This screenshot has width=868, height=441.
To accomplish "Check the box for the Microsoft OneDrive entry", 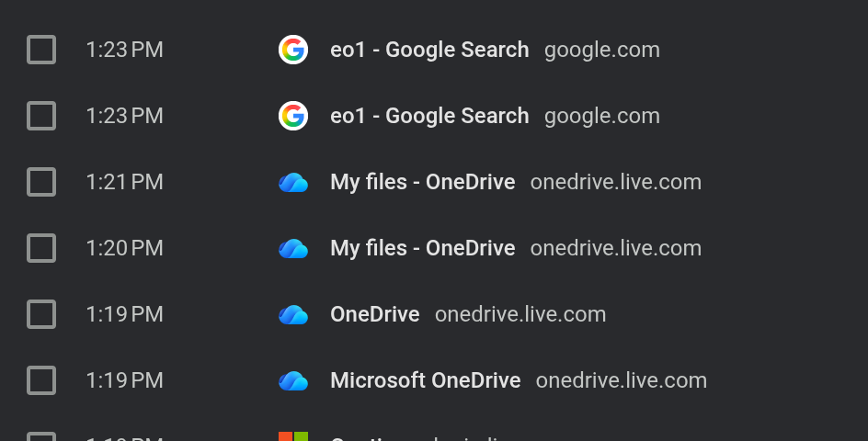I will pyautogui.click(x=41, y=380).
